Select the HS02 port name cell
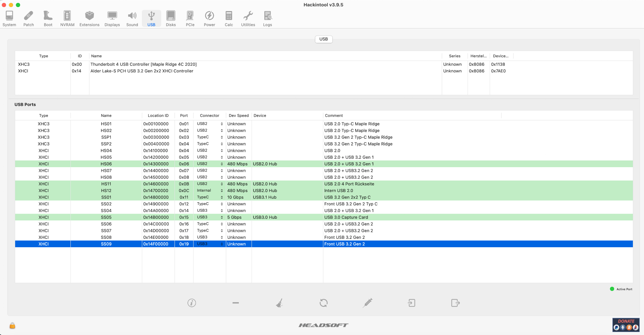 pos(106,131)
